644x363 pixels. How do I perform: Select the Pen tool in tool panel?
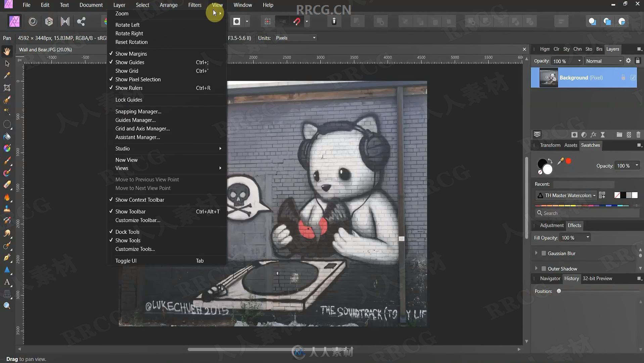[7, 257]
